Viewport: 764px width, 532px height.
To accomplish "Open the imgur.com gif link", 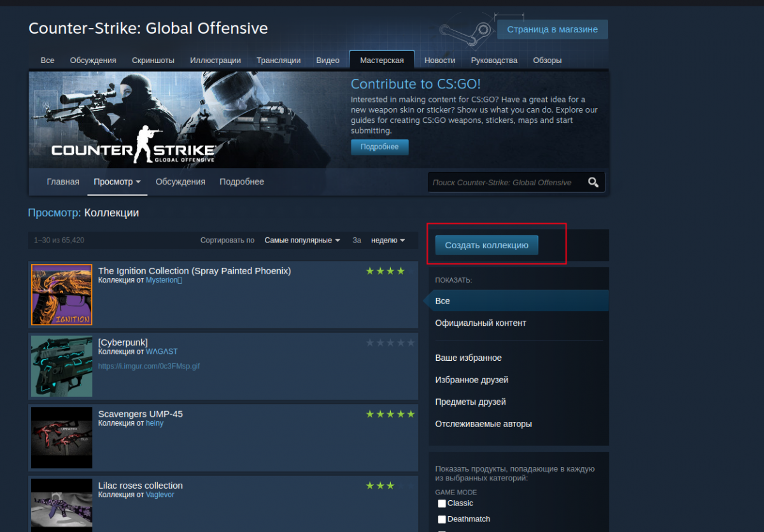I will [x=149, y=367].
